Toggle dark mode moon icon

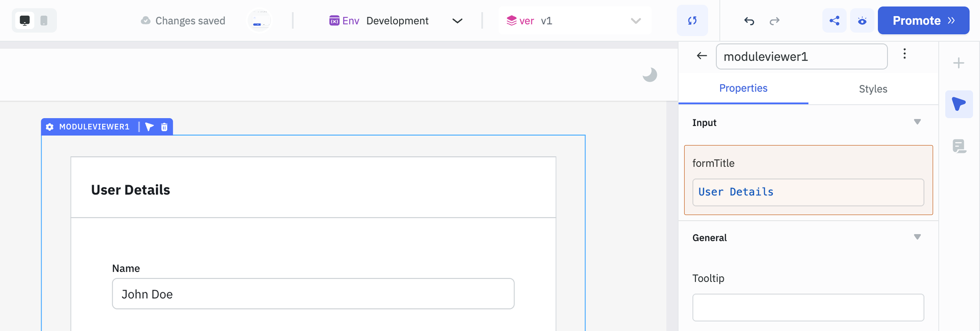(x=649, y=74)
